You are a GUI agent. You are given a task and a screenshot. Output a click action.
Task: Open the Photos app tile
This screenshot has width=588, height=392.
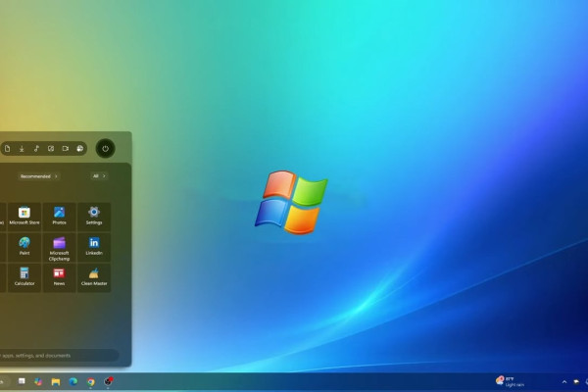point(59,216)
